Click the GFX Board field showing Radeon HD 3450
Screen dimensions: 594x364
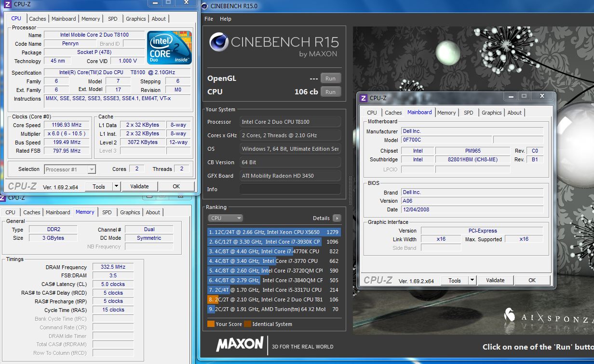(290, 176)
